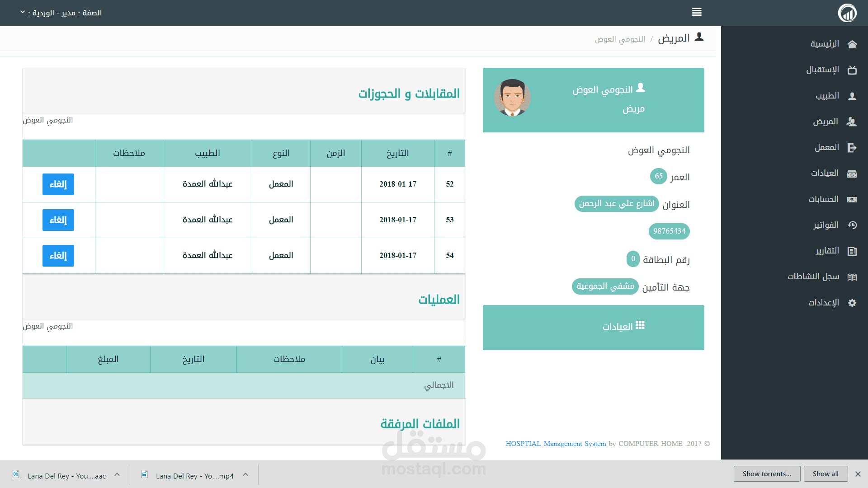Click the laboratory exit-arrow icon in sidebar
868x488 pixels.
tap(852, 148)
